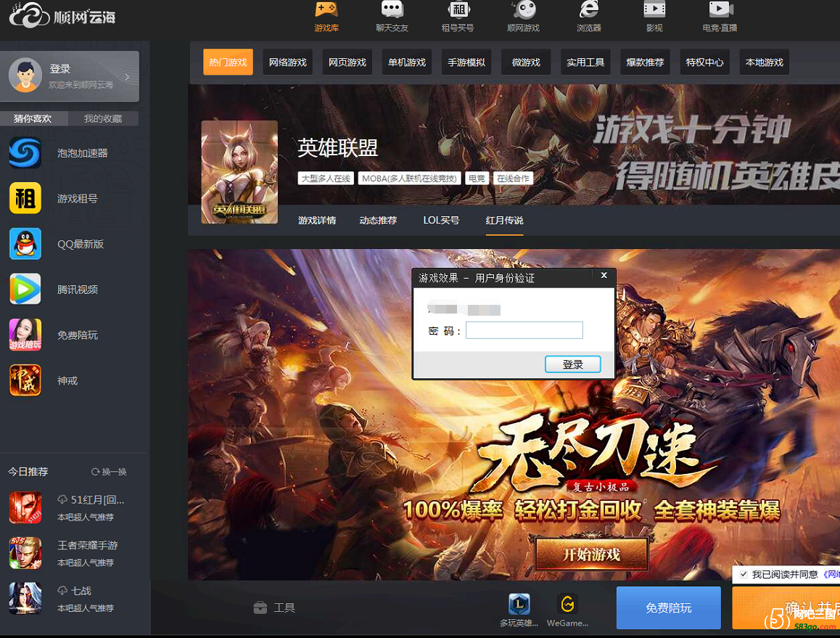Switch to the 我的收藏 tab
Viewport: 840px width, 638px height.
tap(103, 118)
